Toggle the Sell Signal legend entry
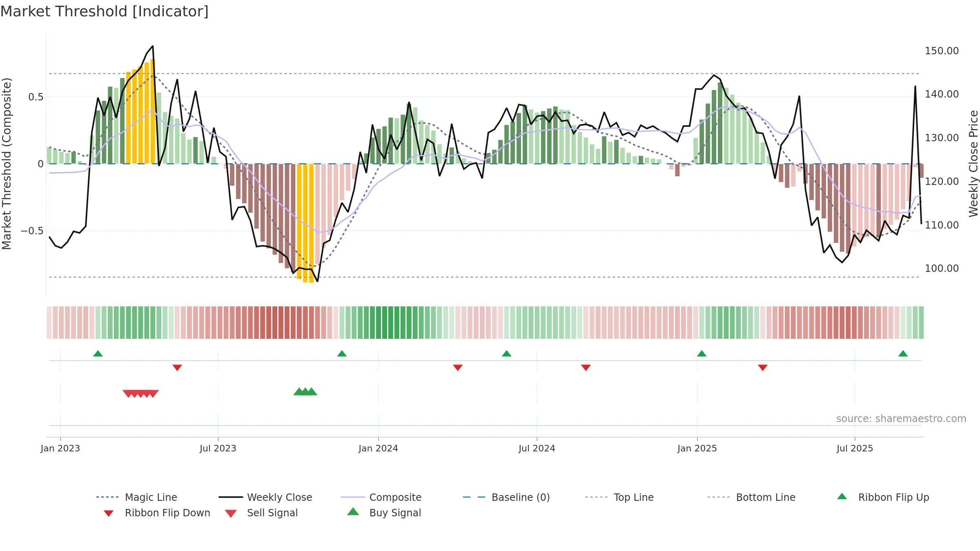980x551 pixels. click(x=261, y=513)
